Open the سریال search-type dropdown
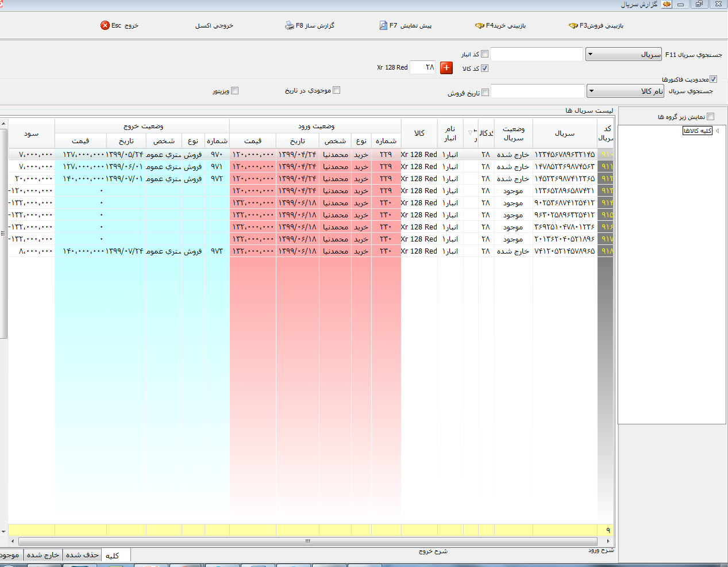This screenshot has width=728, height=567. tap(623, 55)
